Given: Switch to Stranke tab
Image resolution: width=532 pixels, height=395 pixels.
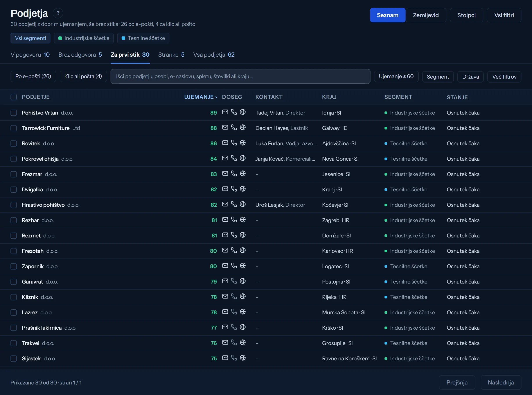Looking at the screenshot, I should coord(171,55).
